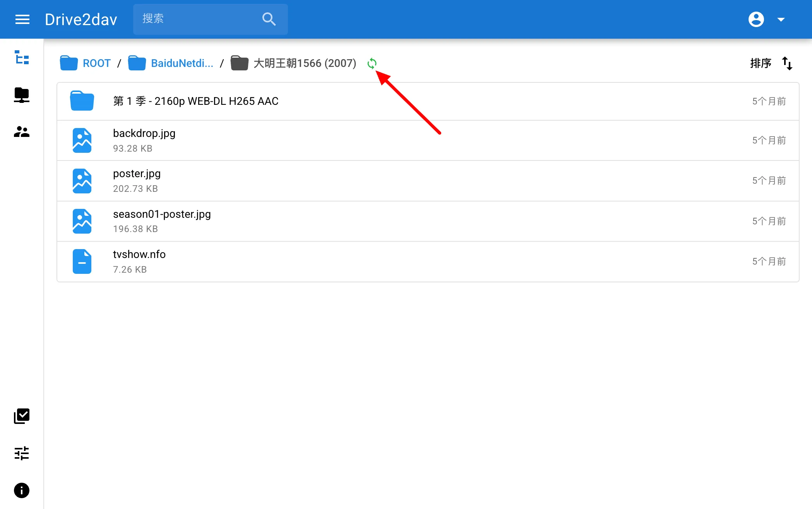Open the 第 1 季 2160p WEB-DL folder
This screenshot has width=812, height=509.
point(428,101)
